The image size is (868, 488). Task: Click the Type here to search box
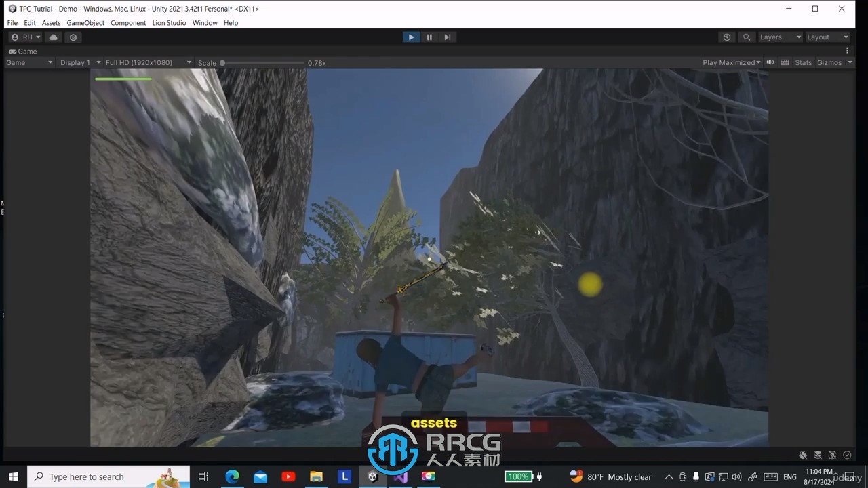pyautogui.click(x=108, y=476)
